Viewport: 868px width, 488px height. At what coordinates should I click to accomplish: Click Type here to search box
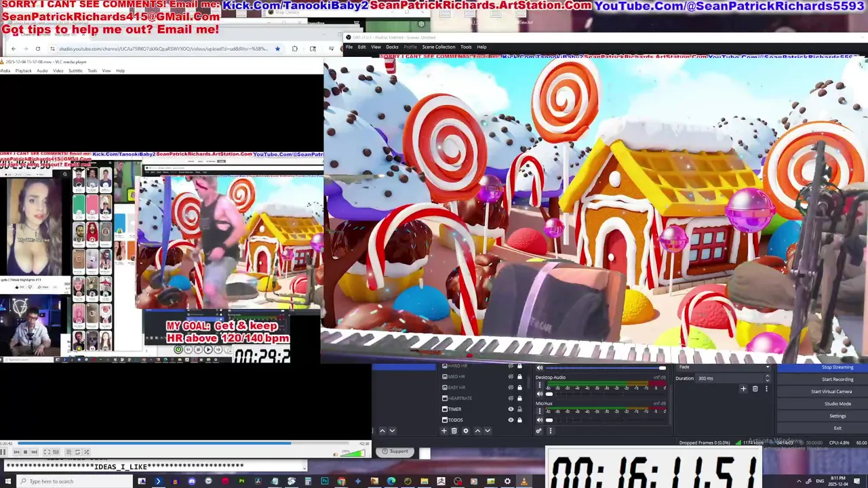click(x=75, y=481)
